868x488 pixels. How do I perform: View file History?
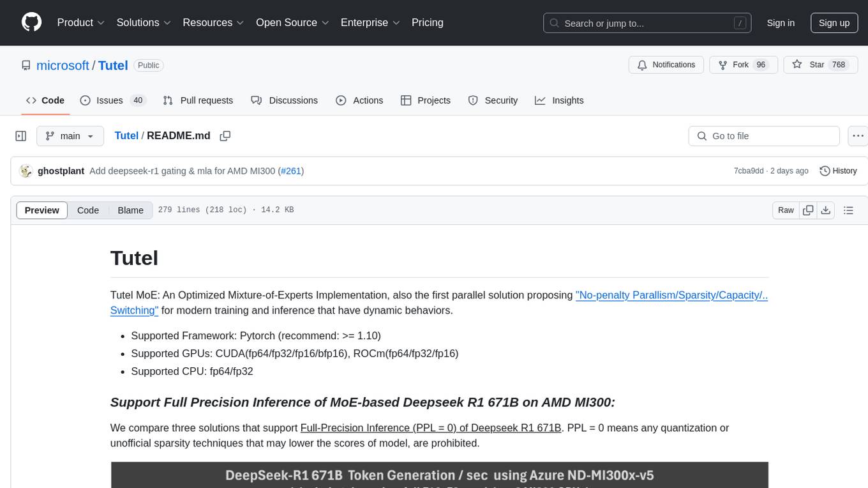(838, 171)
